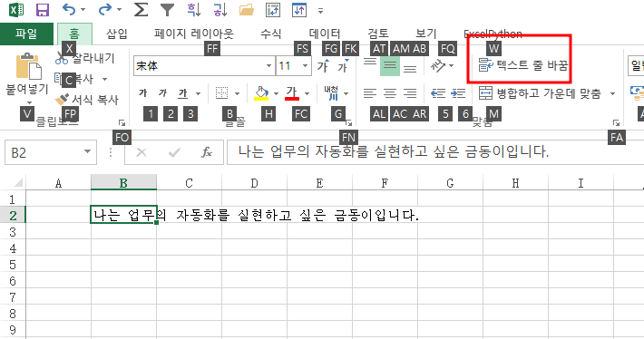Open the font name combo box
This screenshot has width=644, height=339.
[x=204, y=65]
